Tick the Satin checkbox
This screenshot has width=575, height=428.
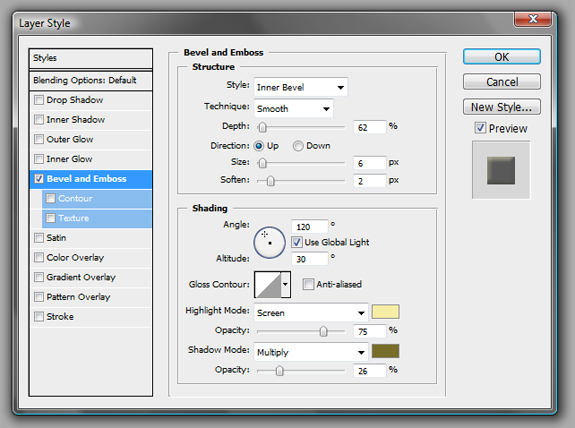tap(39, 238)
